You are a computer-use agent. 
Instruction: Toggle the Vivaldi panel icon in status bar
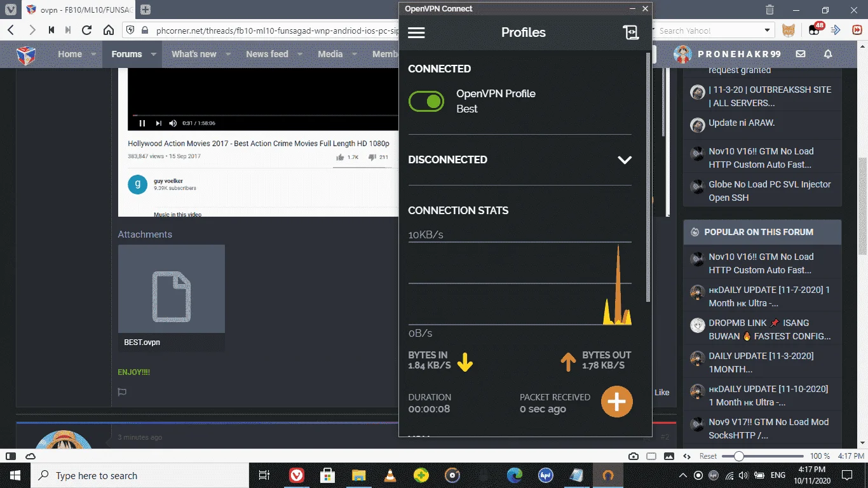[10, 456]
